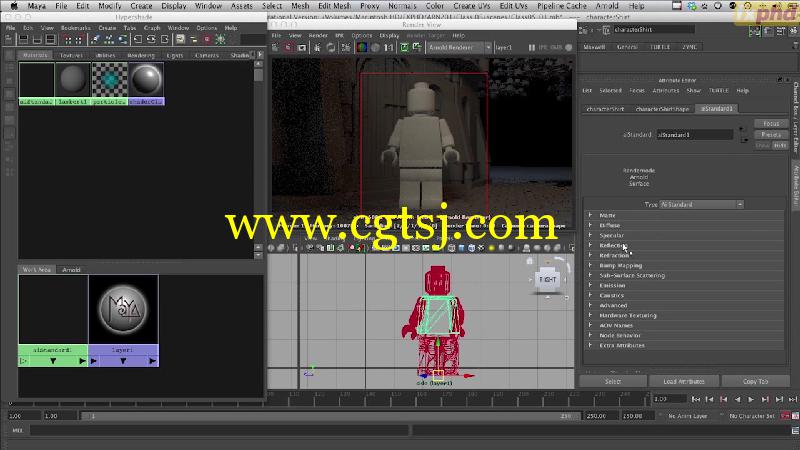Click the render region icon in Render View

pos(288,47)
